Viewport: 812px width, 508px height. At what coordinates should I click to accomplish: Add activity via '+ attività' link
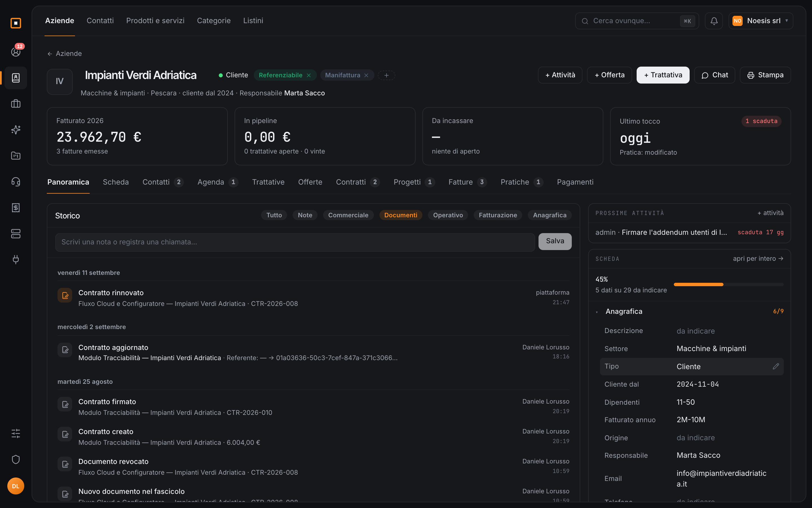pyautogui.click(x=770, y=213)
